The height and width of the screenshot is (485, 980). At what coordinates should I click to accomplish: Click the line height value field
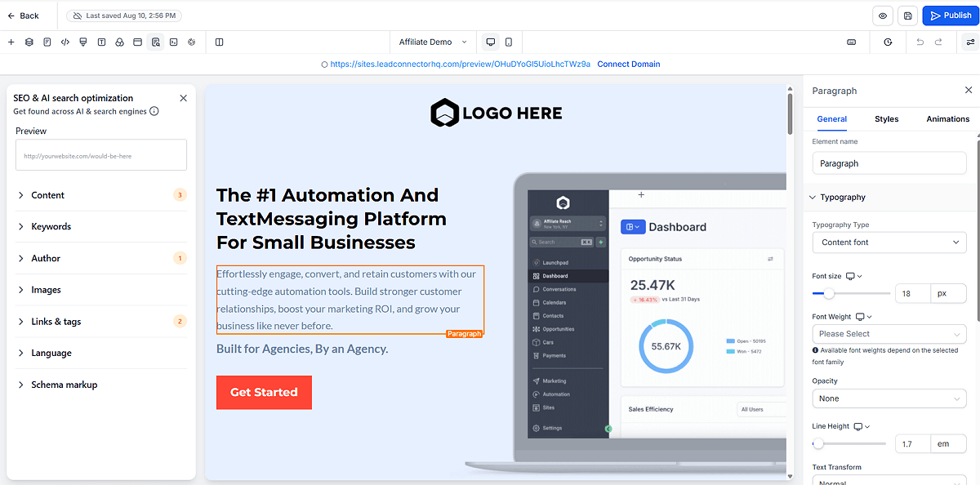pyautogui.click(x=913, y=444)
